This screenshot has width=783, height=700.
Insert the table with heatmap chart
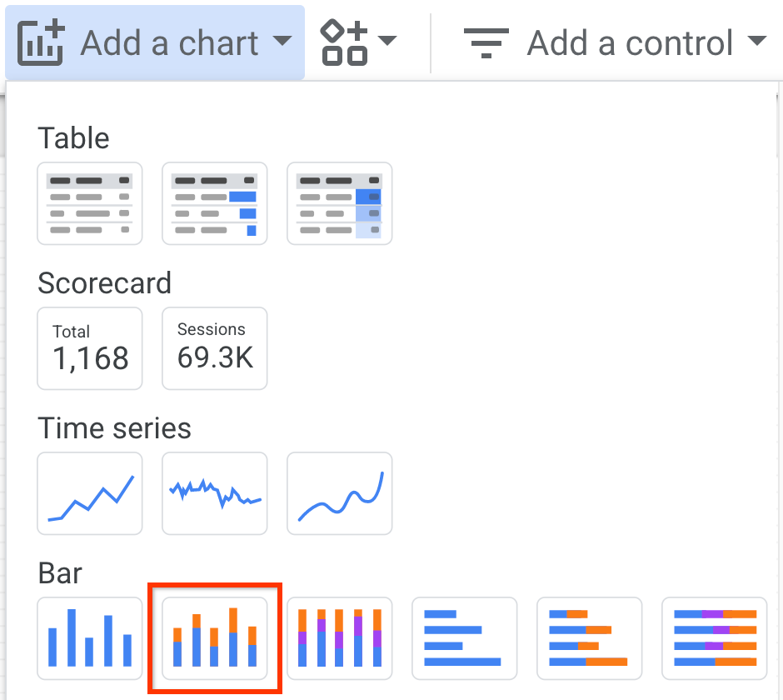pos(339,203)
